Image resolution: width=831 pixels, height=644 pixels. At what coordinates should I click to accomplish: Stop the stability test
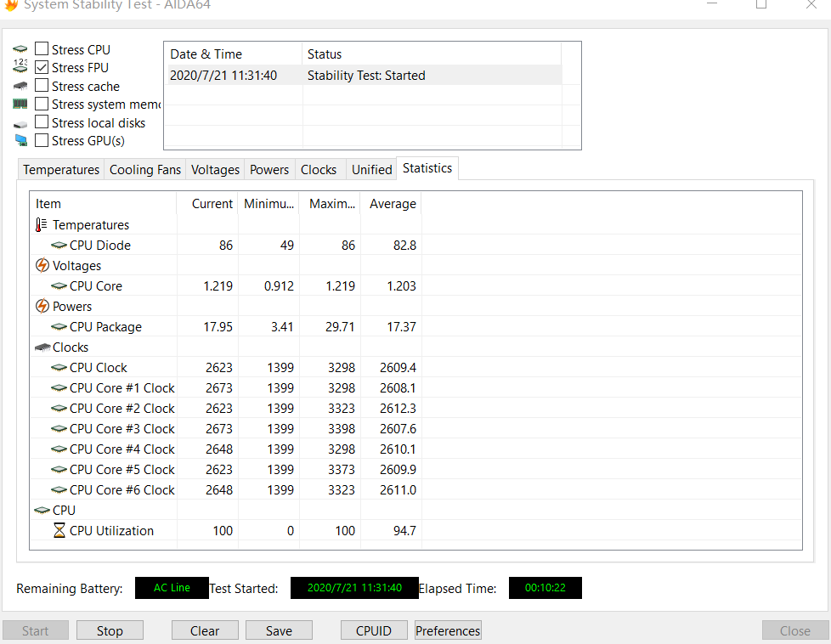tap(110, 630)
